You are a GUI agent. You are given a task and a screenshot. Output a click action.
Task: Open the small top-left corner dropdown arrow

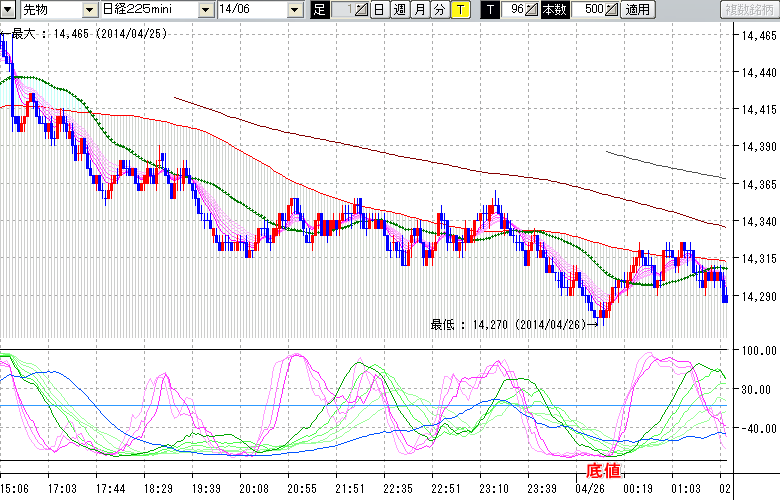[5, 10]
